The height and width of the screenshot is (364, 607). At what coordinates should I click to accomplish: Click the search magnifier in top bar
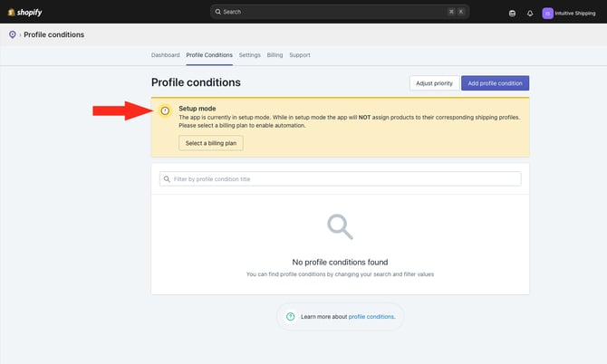(218, 12)
